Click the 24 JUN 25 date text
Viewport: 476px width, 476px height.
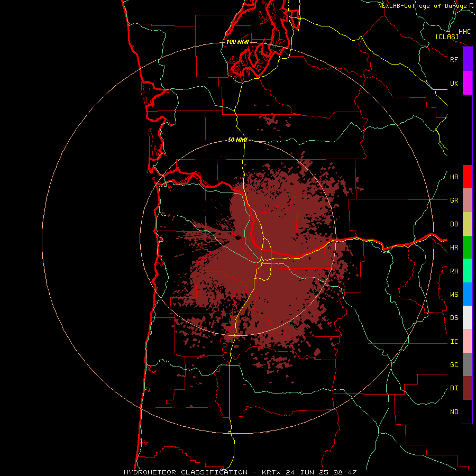(x=307, y=472)
